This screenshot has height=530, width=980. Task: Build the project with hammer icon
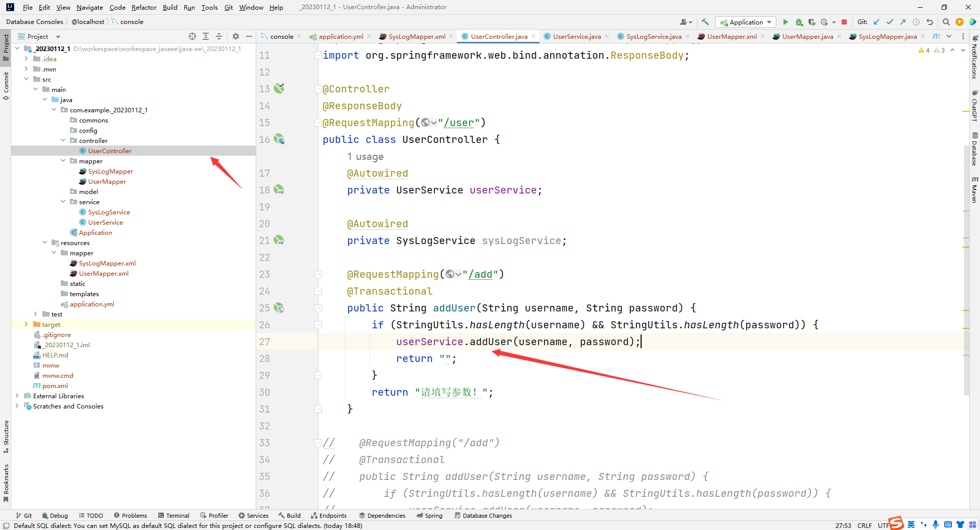click(705, 22)
